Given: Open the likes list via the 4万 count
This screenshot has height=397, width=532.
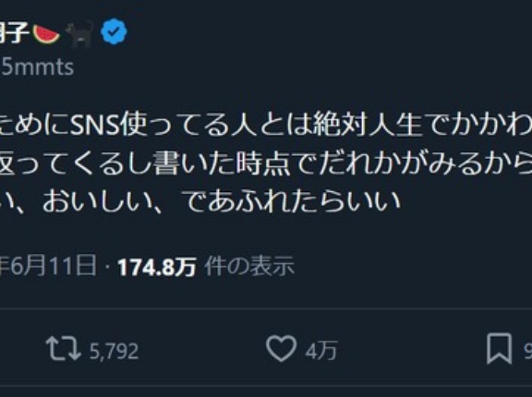Looking at the screenshot, I should [321, 350].
